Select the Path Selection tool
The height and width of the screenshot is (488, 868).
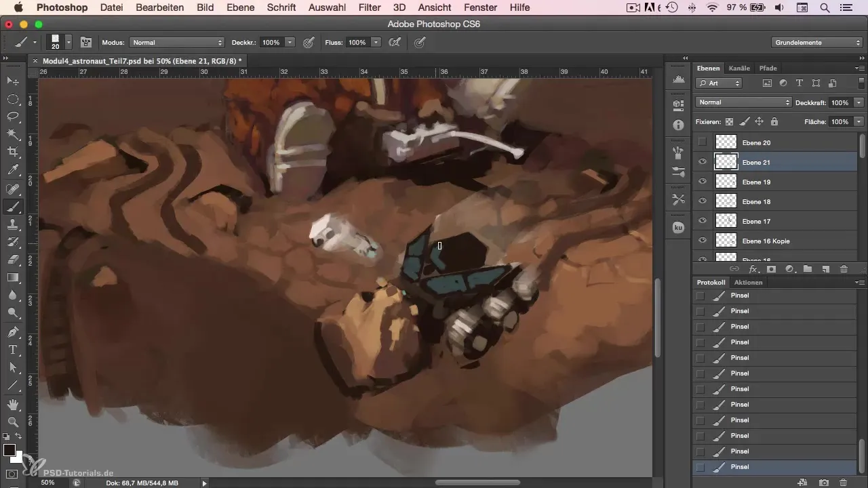coord(13,367)
